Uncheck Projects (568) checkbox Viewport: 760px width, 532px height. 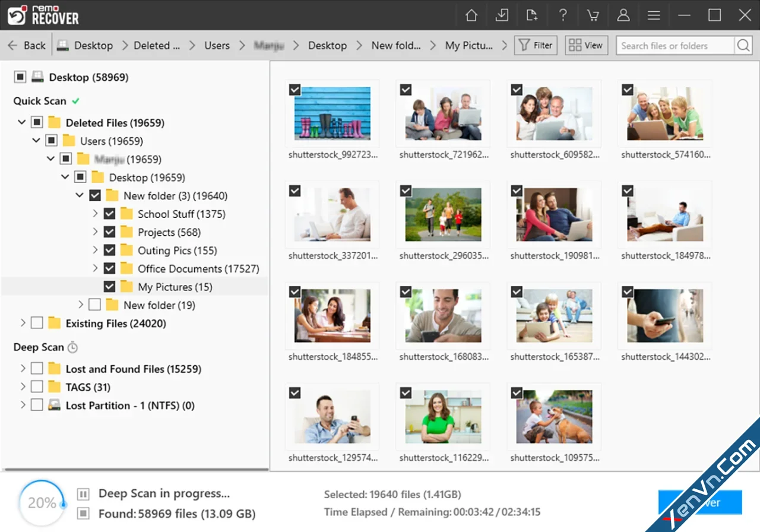pos(109,232)
